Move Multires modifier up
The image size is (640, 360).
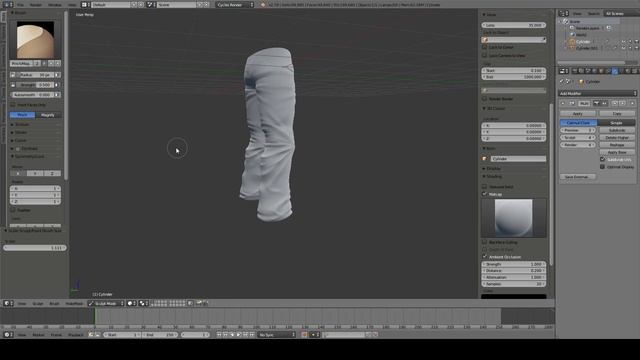tap(615, 103)
